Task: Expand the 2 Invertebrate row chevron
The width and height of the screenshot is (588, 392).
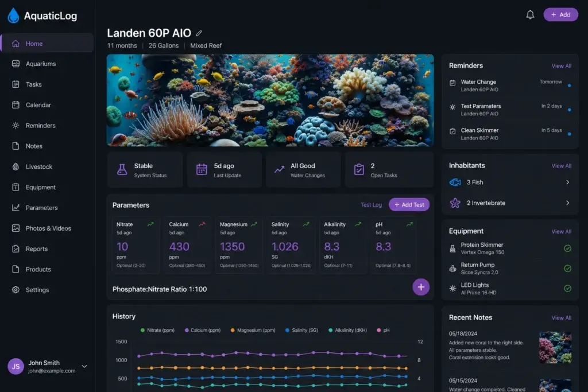Action: coord(567,203)
